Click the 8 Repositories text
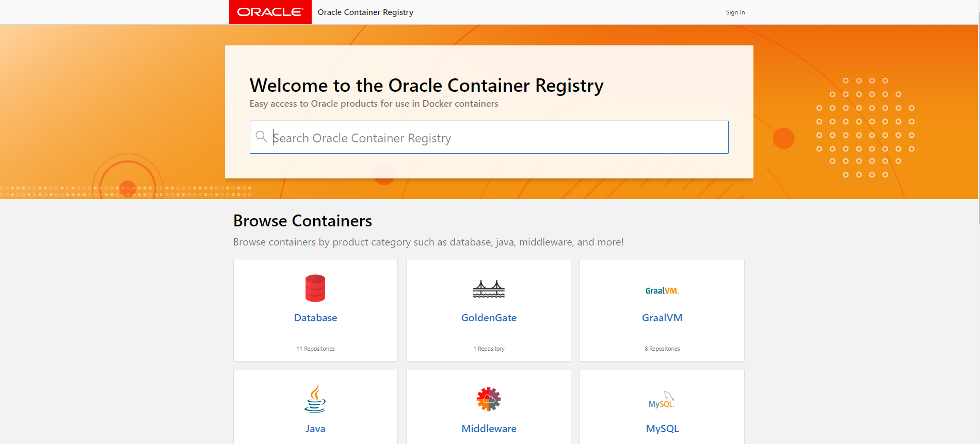The width and height of the screenshot is (980, 444). point(662,349)
